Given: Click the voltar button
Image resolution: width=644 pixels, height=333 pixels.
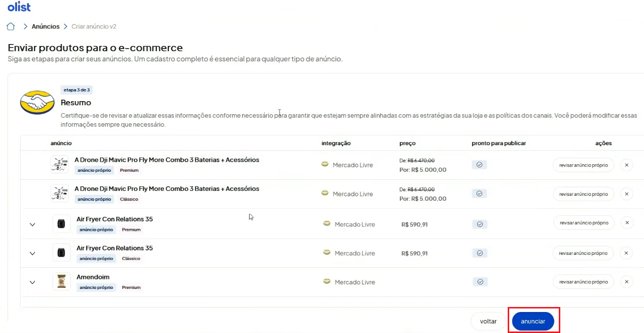Looking at the screenshot, I should tap(488, 321).
